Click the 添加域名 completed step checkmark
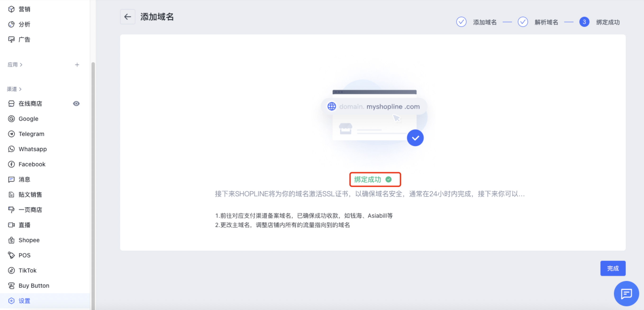Image resolution: width=644 pixels, height=310 pixels. click(461, 22)
